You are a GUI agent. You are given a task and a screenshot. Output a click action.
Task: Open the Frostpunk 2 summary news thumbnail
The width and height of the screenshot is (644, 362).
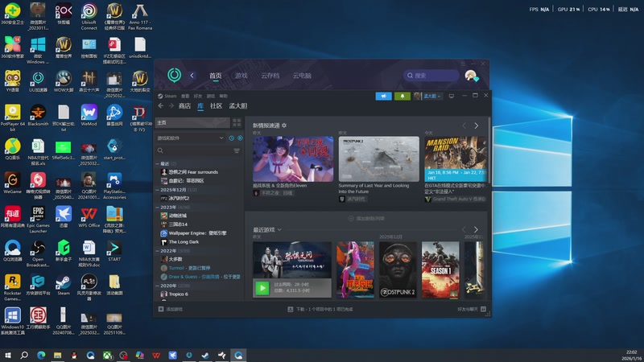(x=378, y=158)
